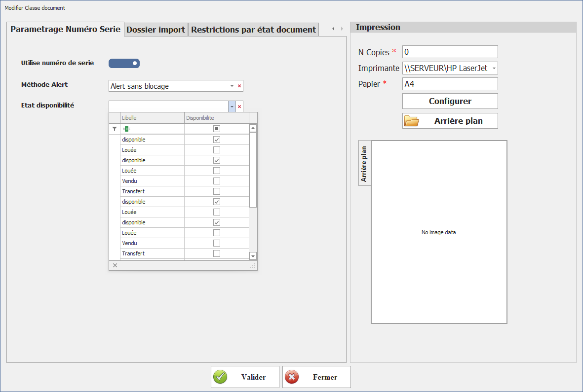Screen dimensions: 583x392
Task: Toggle the Disponibilite filter row checkbox
Action: click(216, 129)
